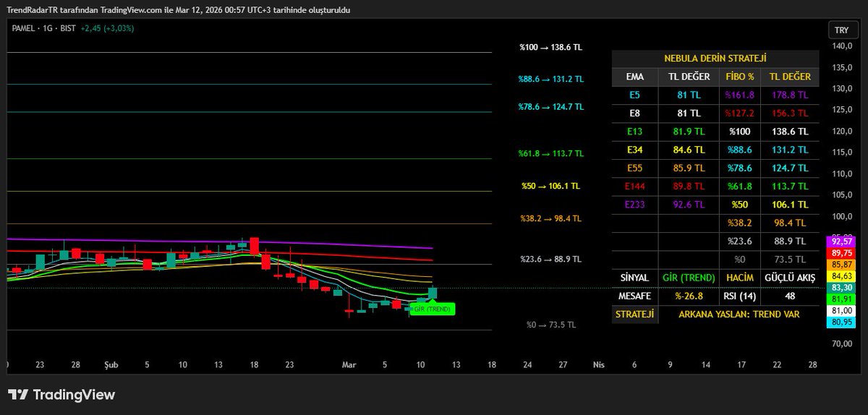Click the 92.6 TL value for E233
The image size is (868, 415).
coord(688,205)
